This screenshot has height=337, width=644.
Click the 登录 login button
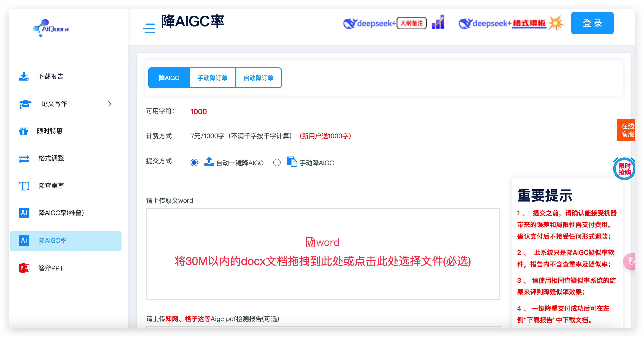592,23
